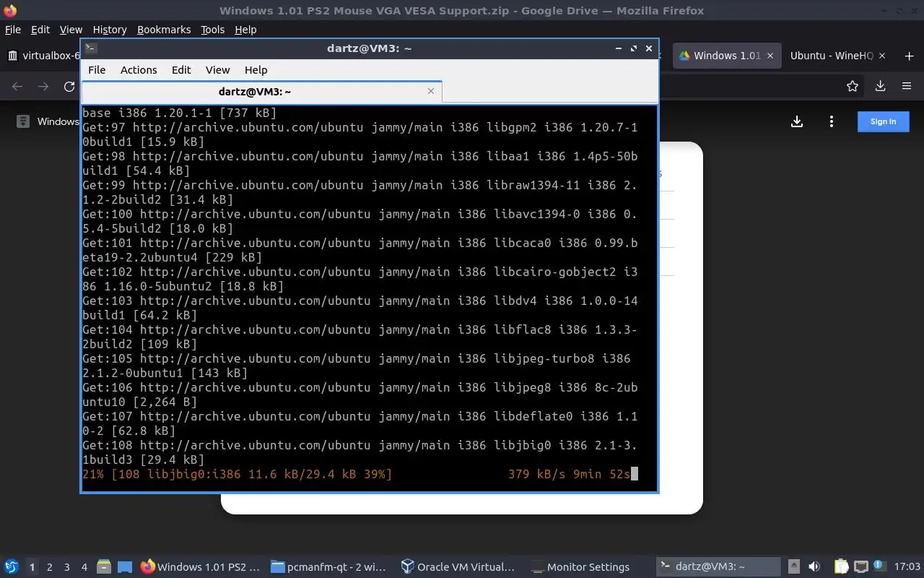
Task: Open Firefox downloads toolbar icon
Action: click(880, 87)
